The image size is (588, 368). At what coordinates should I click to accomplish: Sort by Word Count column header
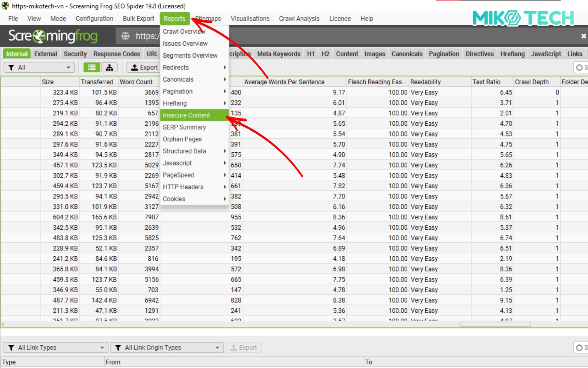[x=136, y=82]
